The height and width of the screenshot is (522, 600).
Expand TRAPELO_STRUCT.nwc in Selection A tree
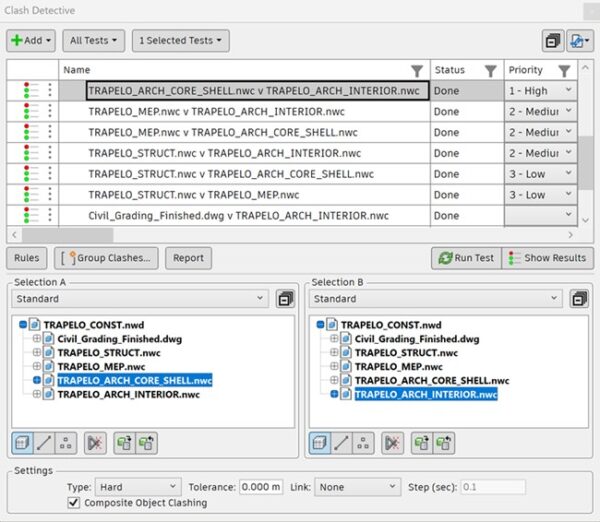coord(37,352)
